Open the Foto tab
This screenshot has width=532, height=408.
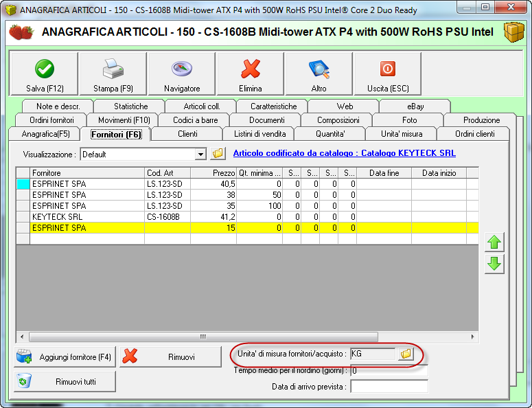(x=410, y=120)
